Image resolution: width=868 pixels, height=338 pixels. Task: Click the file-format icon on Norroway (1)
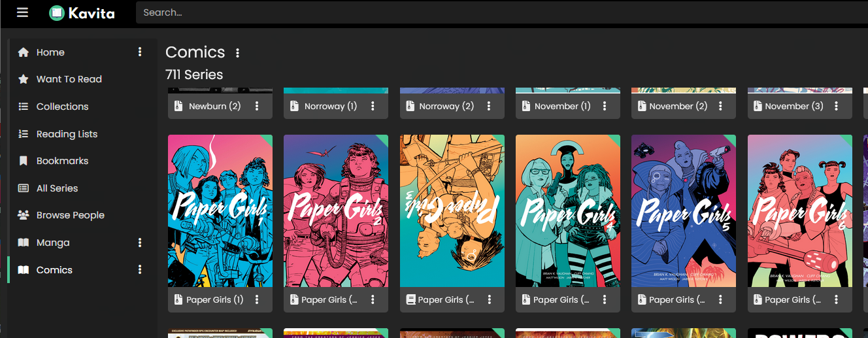click(294, 106)
